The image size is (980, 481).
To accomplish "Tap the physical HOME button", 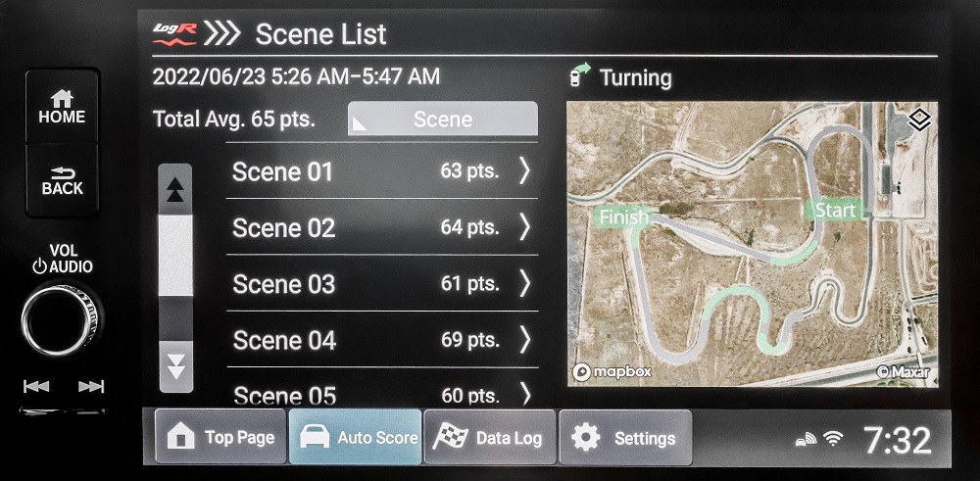I will pos(62,107).
